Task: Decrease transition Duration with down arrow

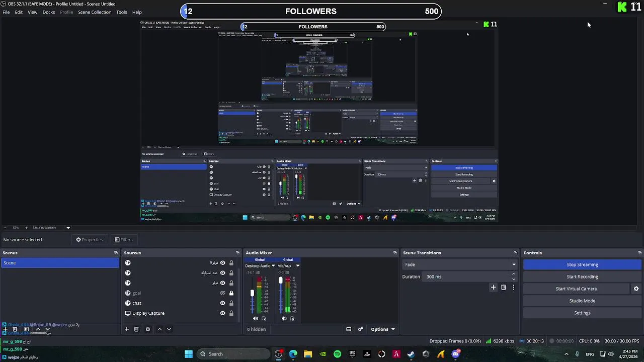Action: (x=514, y=279)
